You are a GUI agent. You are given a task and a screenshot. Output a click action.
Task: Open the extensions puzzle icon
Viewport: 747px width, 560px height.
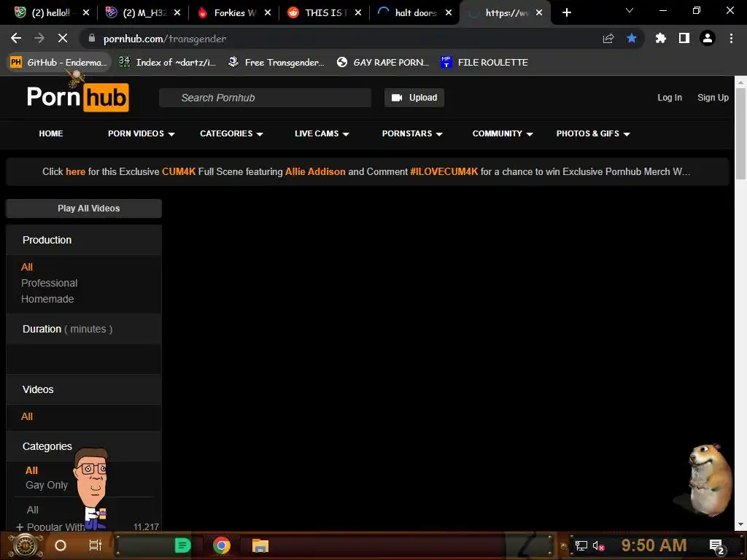[x=661, y=38]
